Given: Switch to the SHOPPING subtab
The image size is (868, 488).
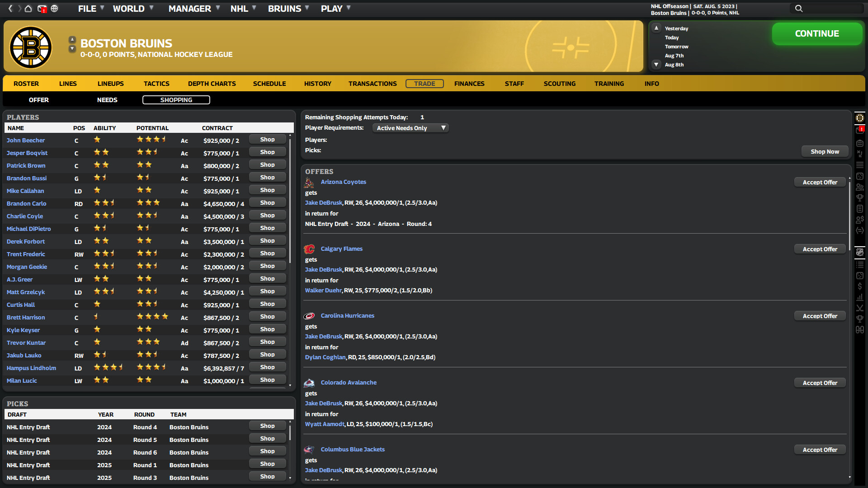Looking at the screenshot, I should (x=176, y=100).
